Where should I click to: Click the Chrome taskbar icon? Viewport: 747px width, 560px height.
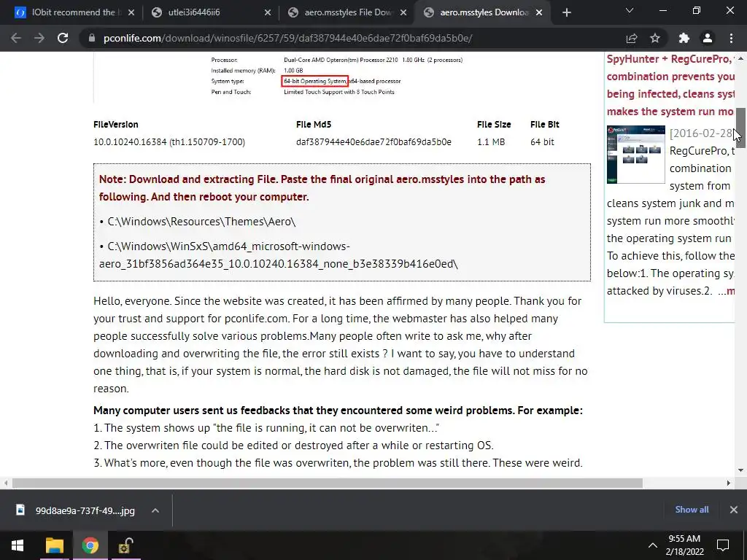pos(90,545)
